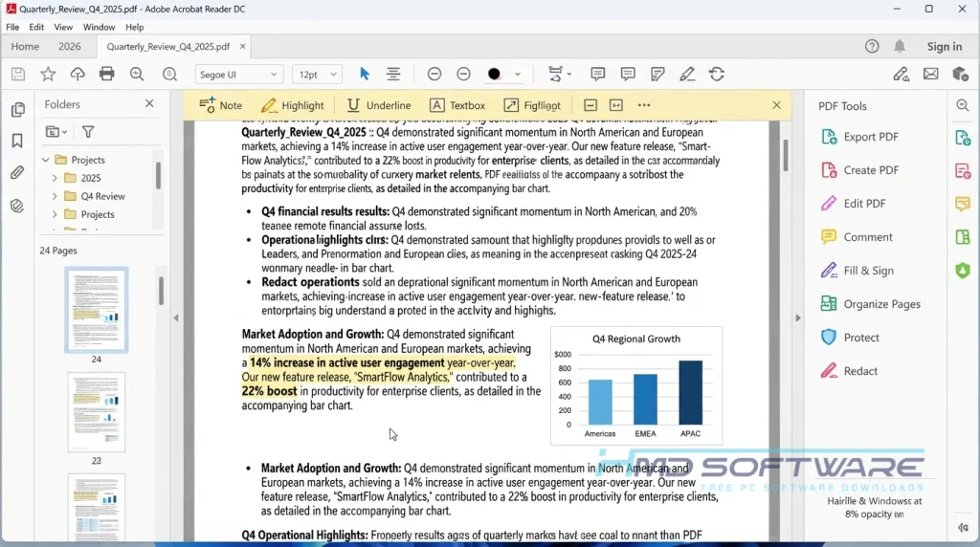
Task: Open the Window menu
Action: tap(99, 27)
